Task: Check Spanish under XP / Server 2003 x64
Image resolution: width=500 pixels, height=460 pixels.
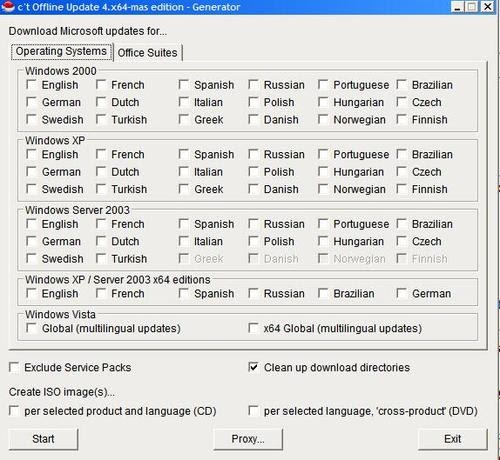Action: [184, 293]
